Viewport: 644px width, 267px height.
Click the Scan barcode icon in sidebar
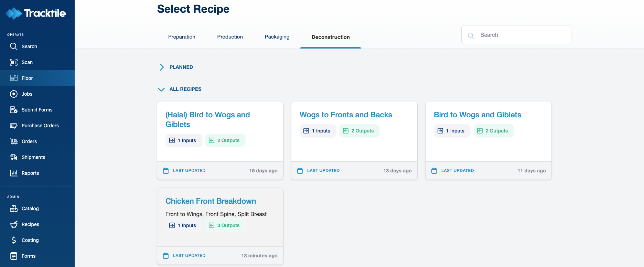coord(14,62)
